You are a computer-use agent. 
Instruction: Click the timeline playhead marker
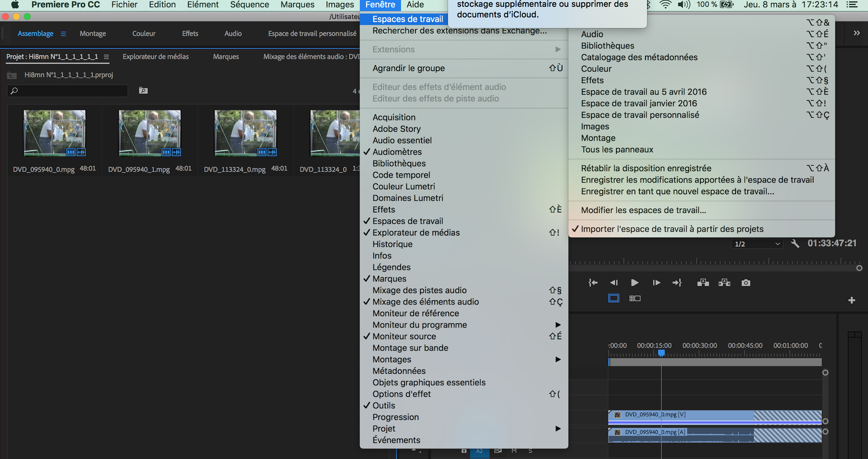coord(661,353)
